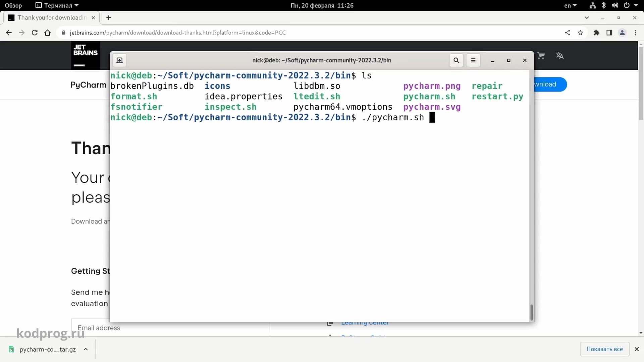
Task: Select the Thank you for downloading tab
Action: [51, 18]
